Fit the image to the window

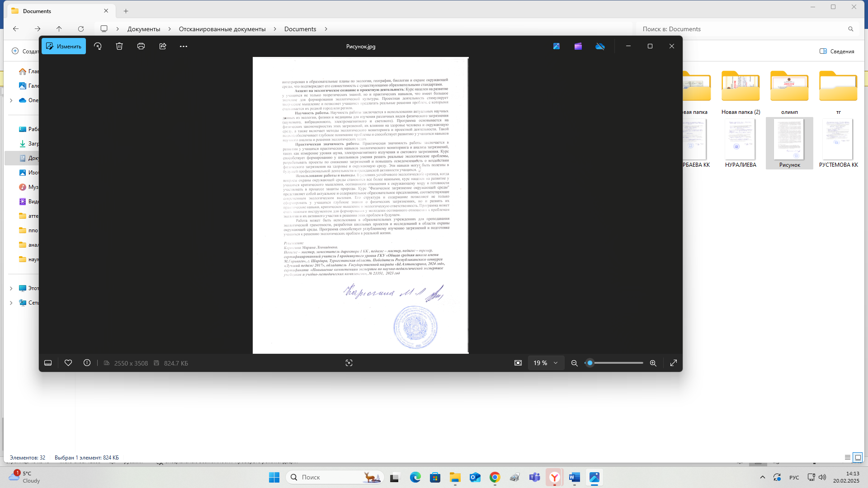[518, 363]
